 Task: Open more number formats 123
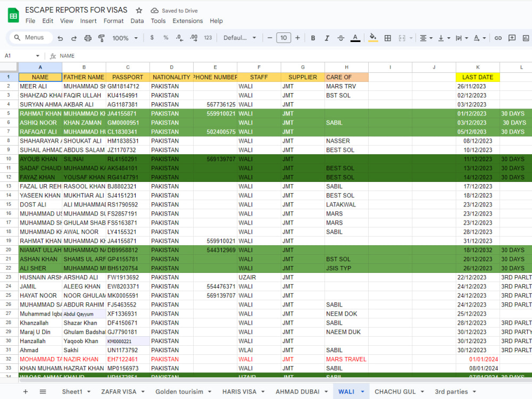pos(208,38)
